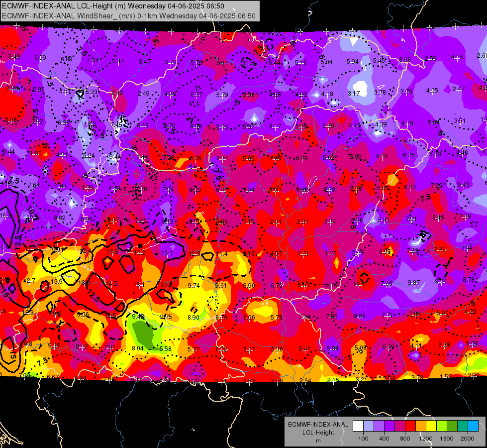This screenshot has height=448, width=487.
Task: Click the wind shear value 1.73
Action: click(331, 253)
